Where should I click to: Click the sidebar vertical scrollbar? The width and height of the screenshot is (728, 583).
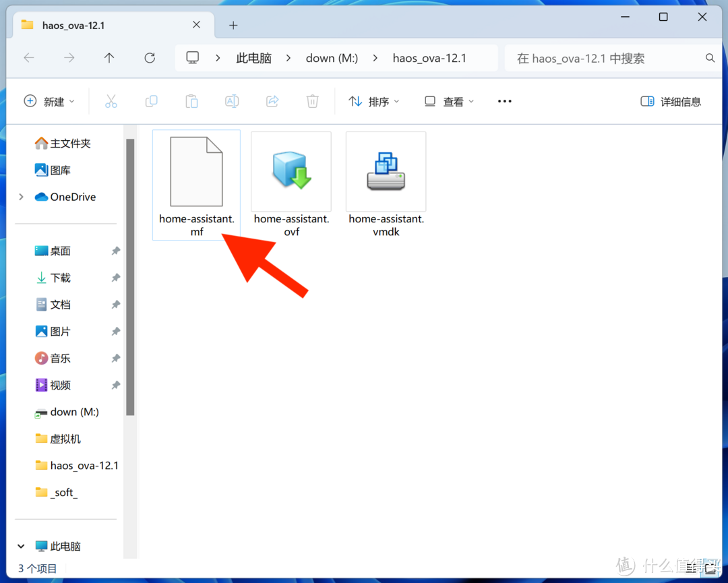point(130,276)
